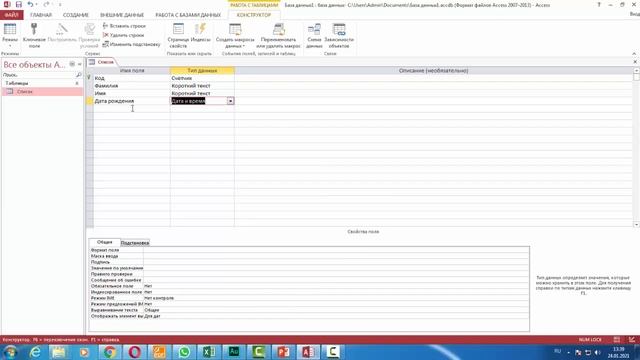Open Opera browser from taskbar
Image resolution: width=640 pixels, height=360 pixels.
(x=134, y=352)
